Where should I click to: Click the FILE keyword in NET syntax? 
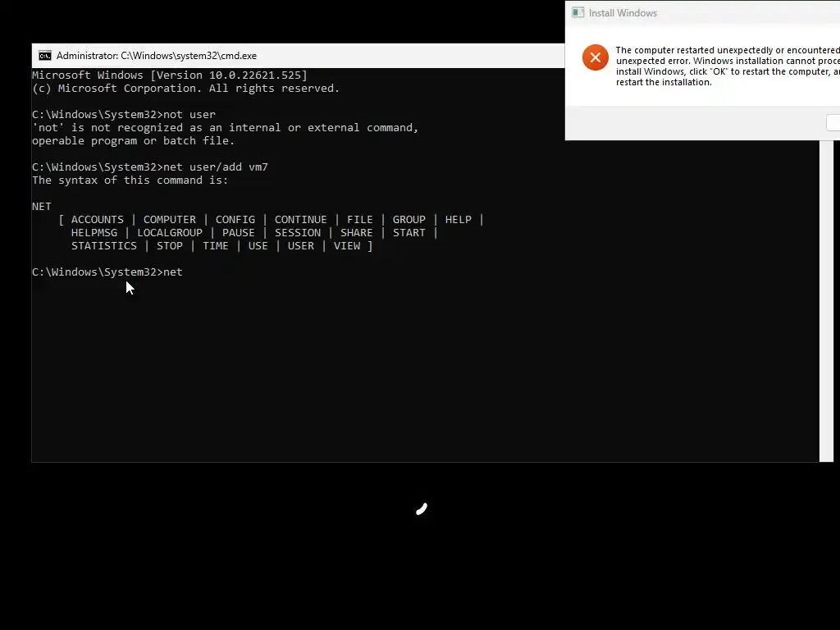click(359, 220)
